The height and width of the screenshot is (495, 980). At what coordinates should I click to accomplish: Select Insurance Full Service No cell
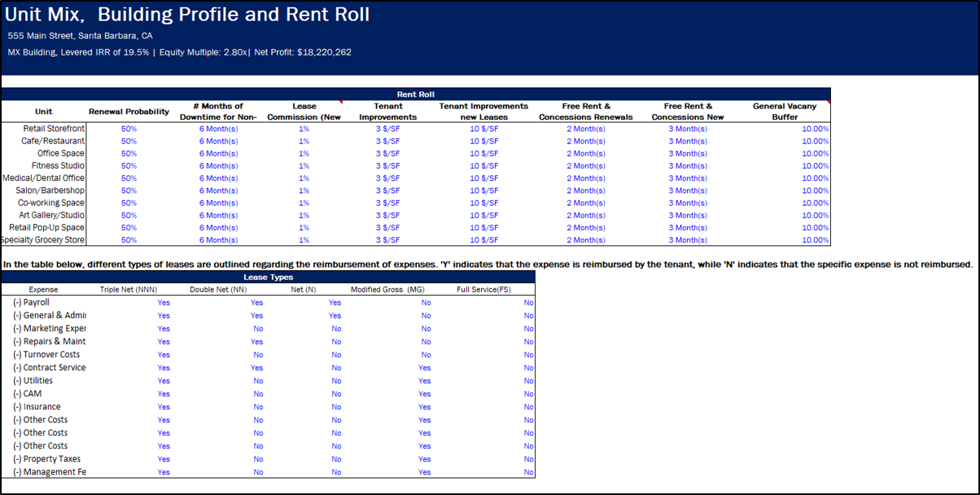528,407
